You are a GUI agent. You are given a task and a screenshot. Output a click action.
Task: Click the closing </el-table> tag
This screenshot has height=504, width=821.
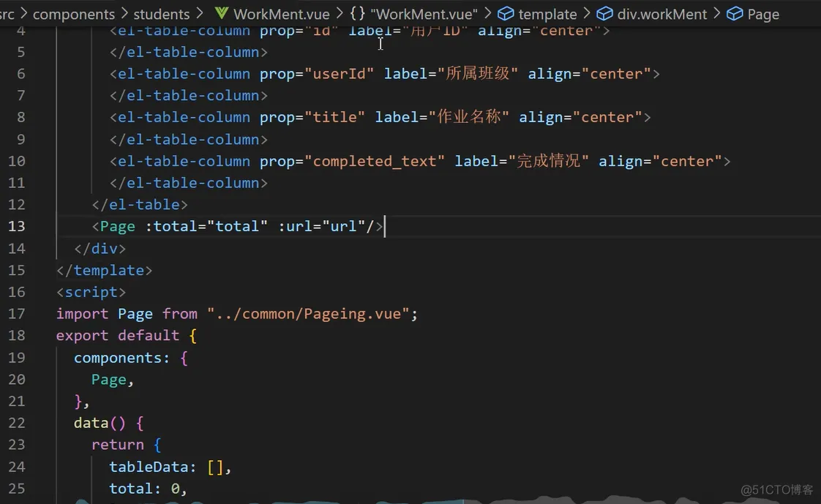pyautogui.click(x=140, y=205)
